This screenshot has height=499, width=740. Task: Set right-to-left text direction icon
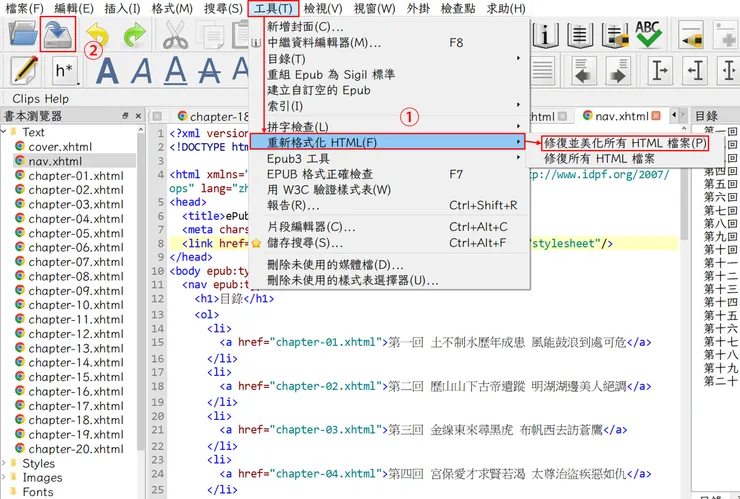[x=695, y=71]
